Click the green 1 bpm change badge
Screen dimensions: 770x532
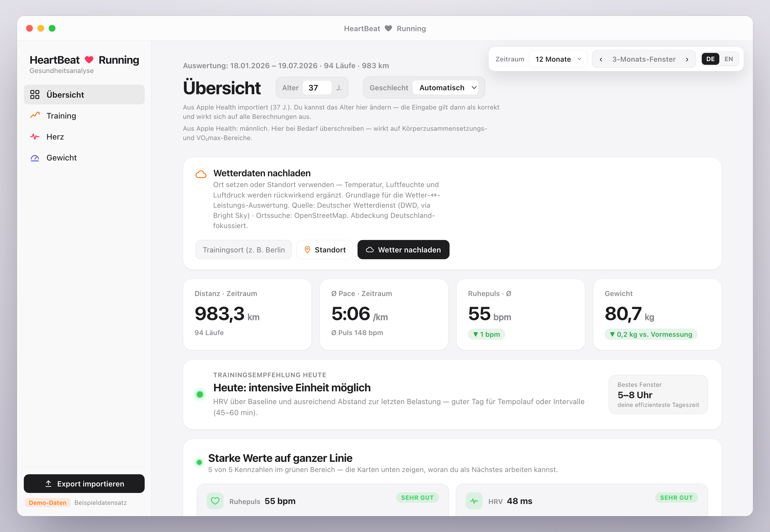point(486,334)
